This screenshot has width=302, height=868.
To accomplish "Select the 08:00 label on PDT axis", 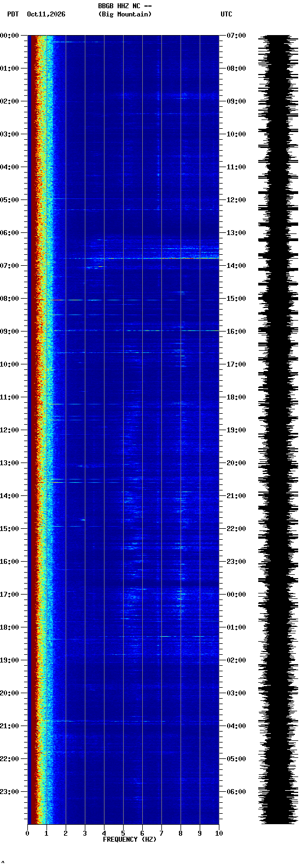I will point(9,299).
